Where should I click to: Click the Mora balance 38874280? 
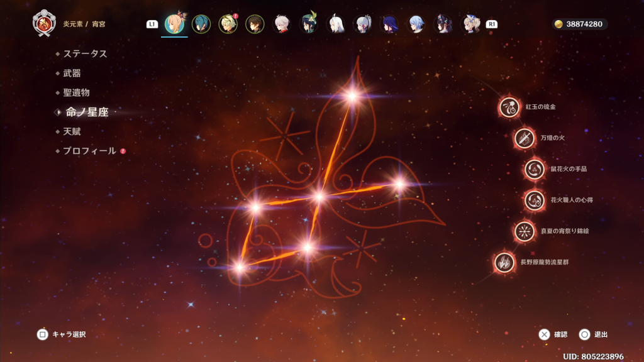[579, 25]
